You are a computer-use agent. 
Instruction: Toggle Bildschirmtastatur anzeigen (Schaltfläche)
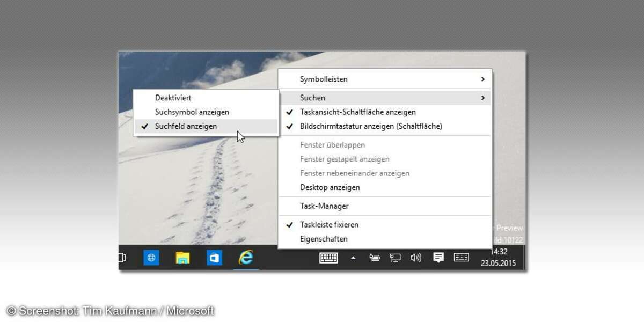[370, 127]
